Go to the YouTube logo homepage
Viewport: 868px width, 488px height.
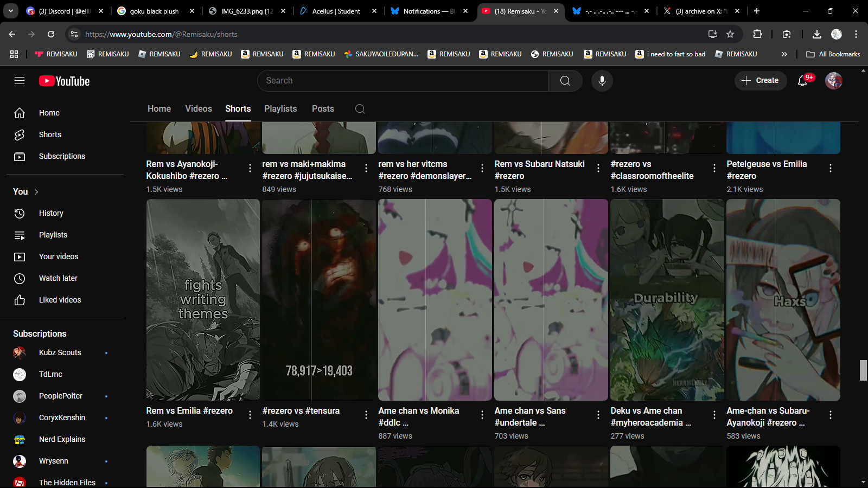64,81
